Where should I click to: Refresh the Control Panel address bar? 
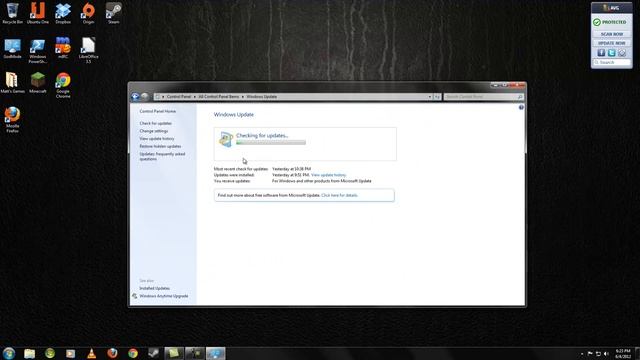(437, 97)
